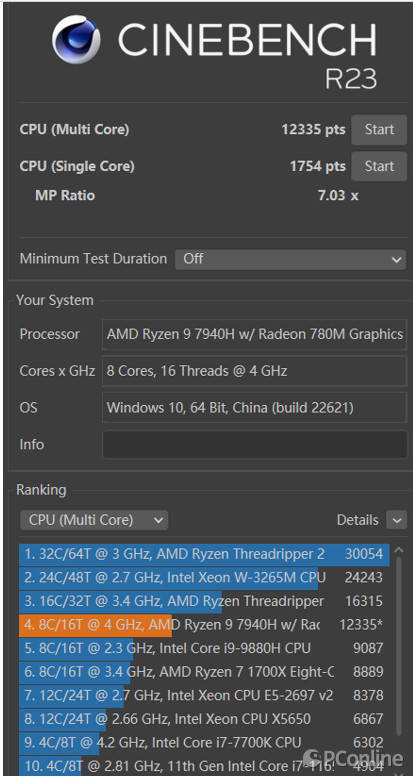Expand the Details dropdown arrow

(x=397, y=520)
